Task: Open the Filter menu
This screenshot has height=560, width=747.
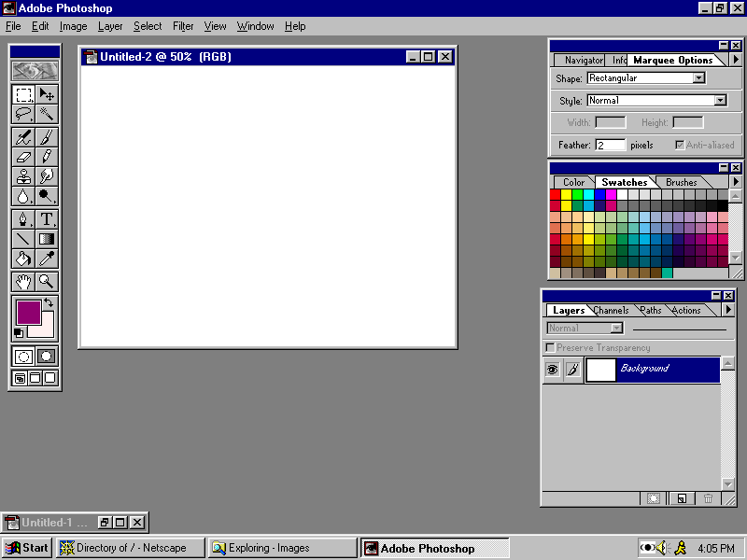Action: tap(183, 26)
